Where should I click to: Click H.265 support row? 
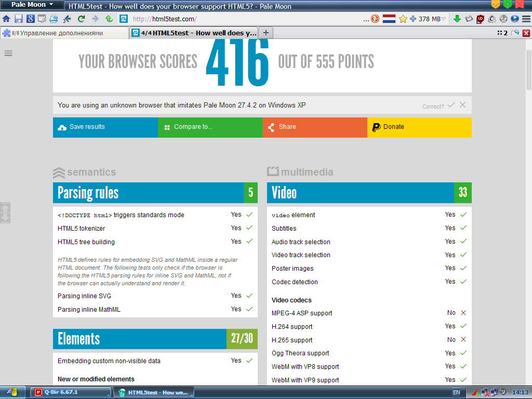[369, 340]
